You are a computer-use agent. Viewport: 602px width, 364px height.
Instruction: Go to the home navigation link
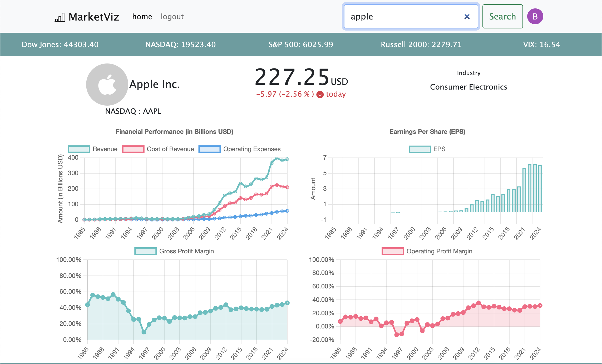(x=142, y=17)
